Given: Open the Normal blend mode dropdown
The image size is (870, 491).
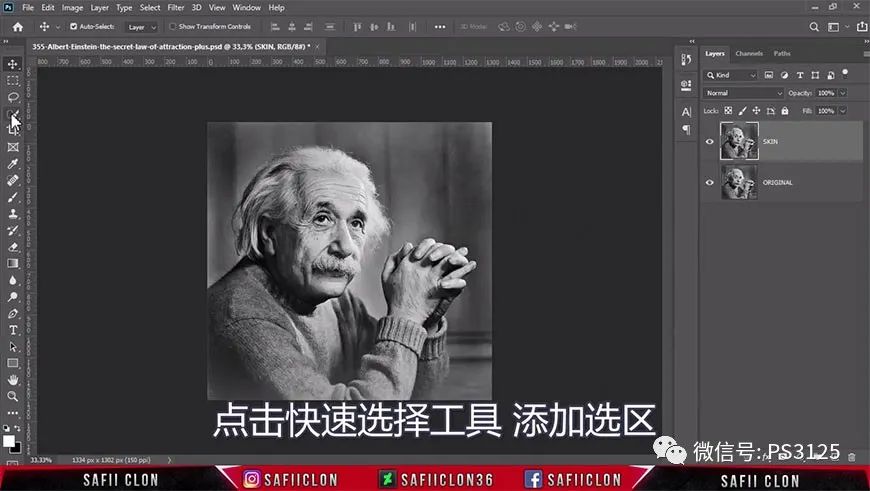Looking at the screenshot, I should (743, 93).
